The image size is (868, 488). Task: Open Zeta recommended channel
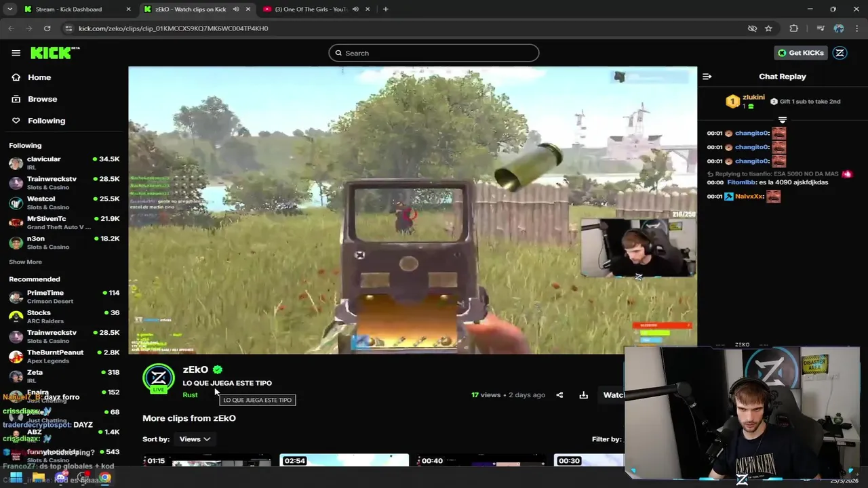tap(64, 376)
